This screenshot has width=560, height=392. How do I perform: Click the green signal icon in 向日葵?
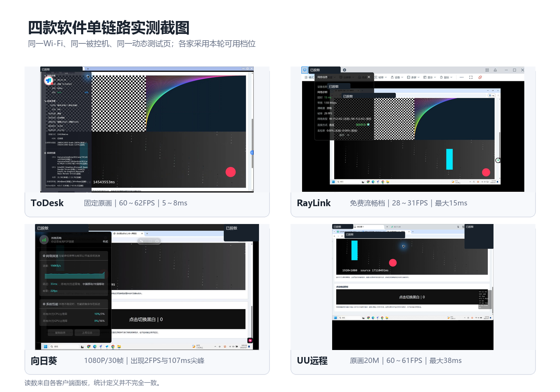point(44,240)
